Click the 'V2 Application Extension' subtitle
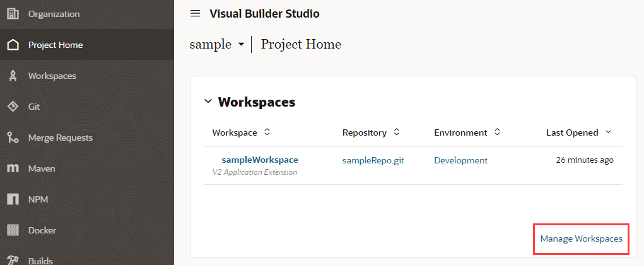The width and height of the screenshot is (644, 265). pyautogui.click(x=255, y=172)
